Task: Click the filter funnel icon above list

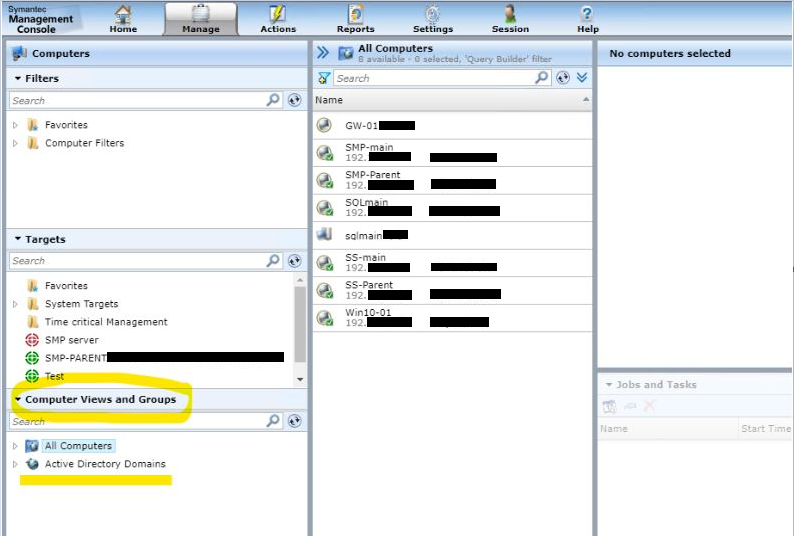Action: (323, 78)
